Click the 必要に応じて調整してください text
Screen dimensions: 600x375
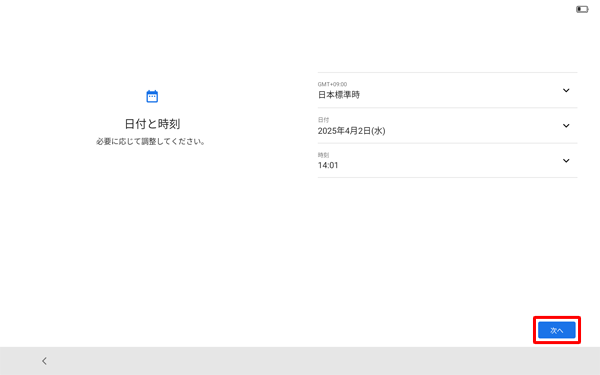[x=151, y=142]
